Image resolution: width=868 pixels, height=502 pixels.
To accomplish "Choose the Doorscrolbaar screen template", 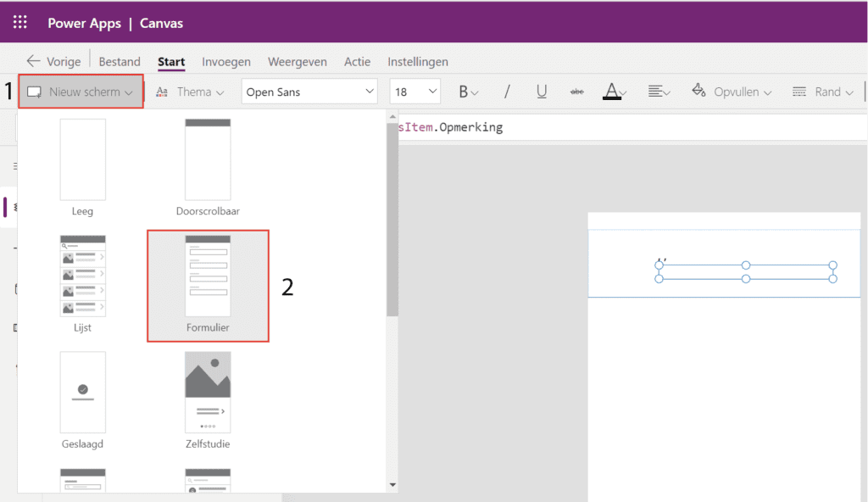I will tap(208, 168).
